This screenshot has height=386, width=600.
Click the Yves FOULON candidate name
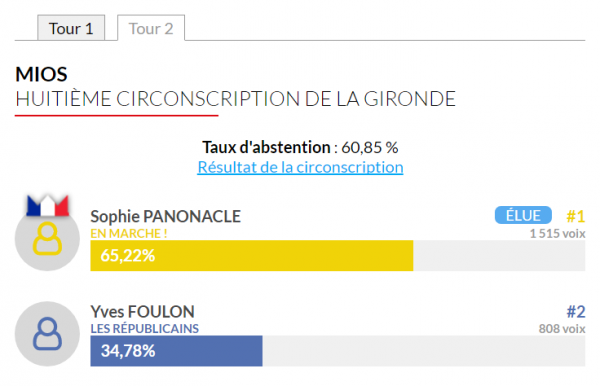point(142,312)
